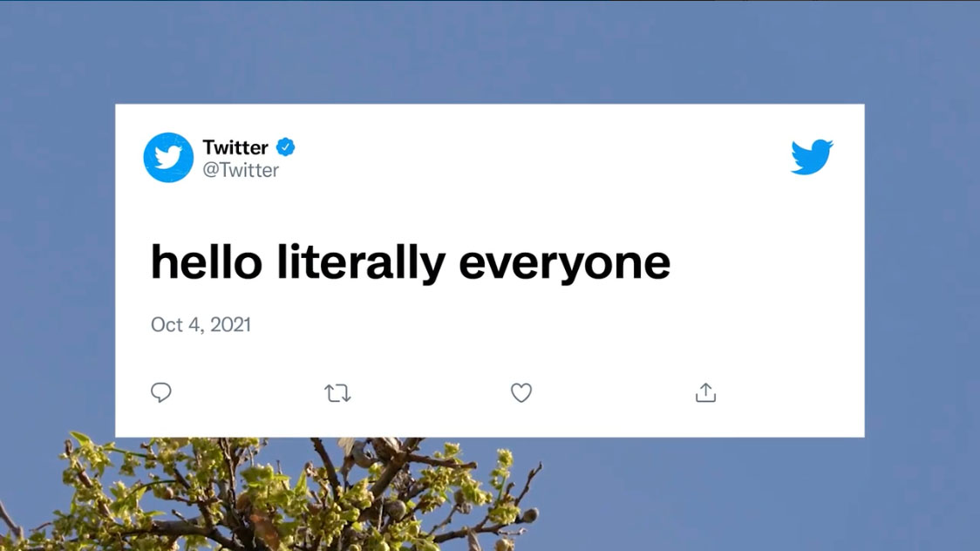Select the word "literally" in the tweet

click(361, 262)
